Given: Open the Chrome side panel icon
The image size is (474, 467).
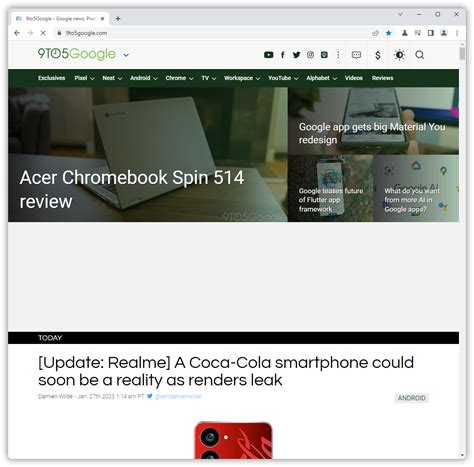Looking at the screenshot, I should click(x=430, y=33).
